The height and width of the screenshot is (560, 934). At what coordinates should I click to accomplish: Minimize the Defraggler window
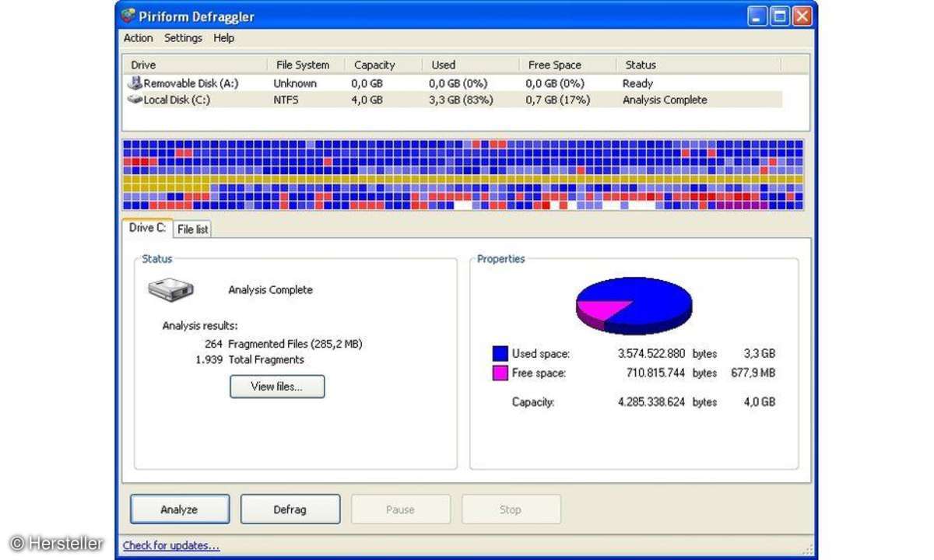click(757, 16)
